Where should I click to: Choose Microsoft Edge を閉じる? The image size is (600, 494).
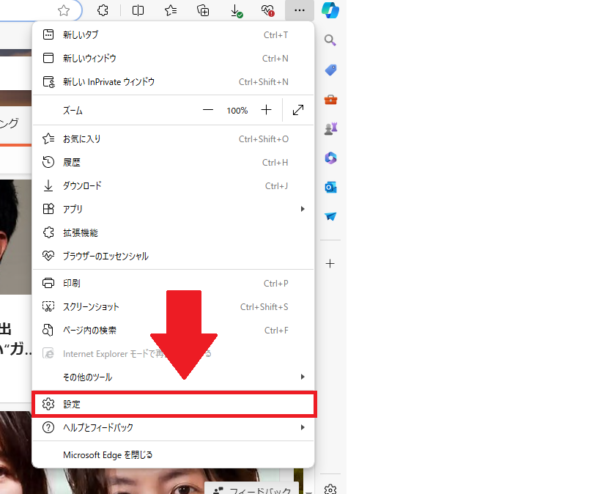pos(173,455)
